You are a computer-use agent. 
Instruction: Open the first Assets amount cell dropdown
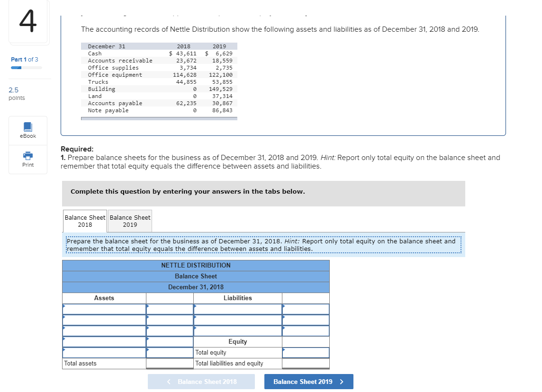click(x=170, y=309)
